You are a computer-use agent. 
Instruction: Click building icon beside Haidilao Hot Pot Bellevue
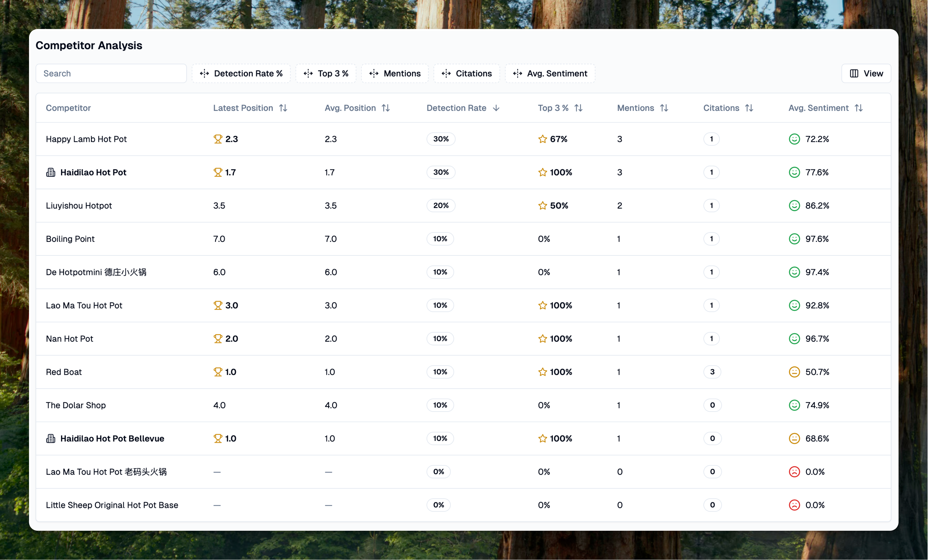[x=50, y=438]
